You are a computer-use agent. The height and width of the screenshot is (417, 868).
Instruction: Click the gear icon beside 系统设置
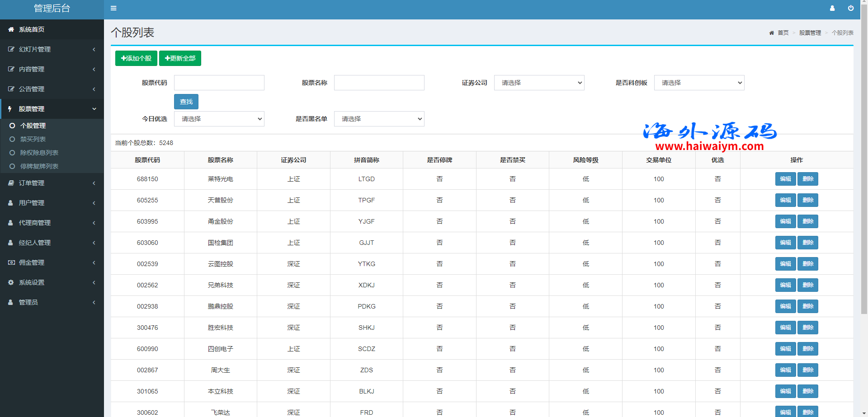(11, 282)
